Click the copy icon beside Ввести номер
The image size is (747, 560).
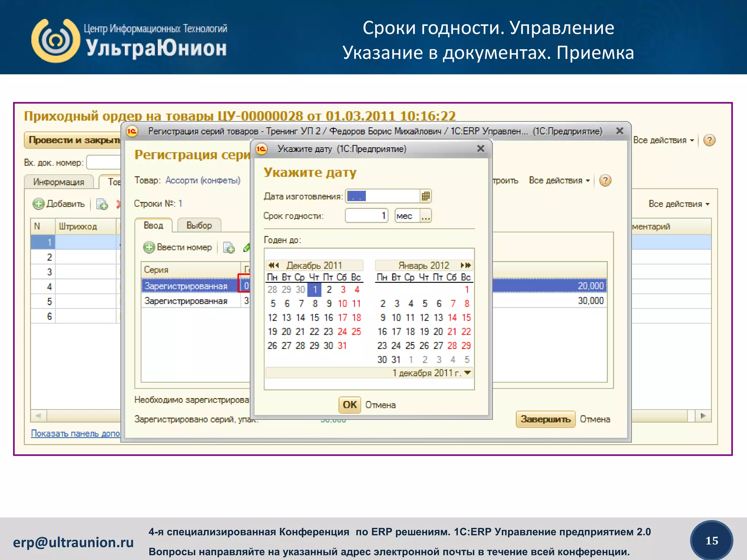pyautogui.click(x=229, y=248)
